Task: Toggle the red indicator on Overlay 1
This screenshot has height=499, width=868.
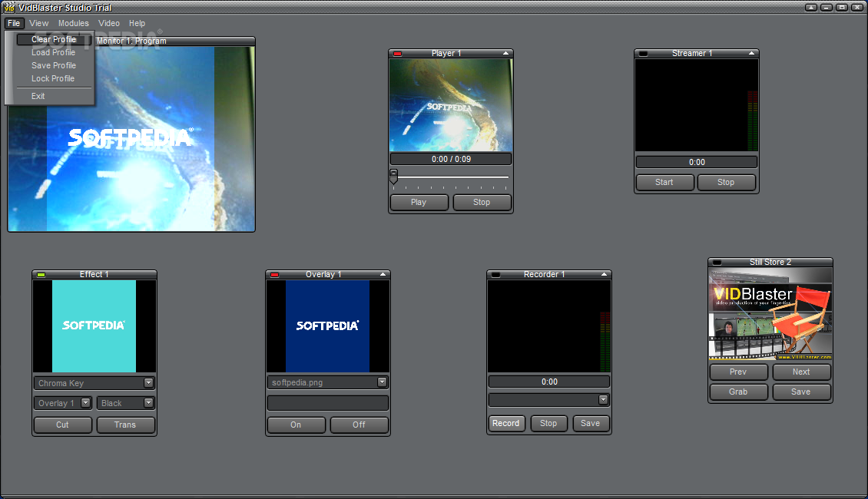Action: (x=274, y=275)
